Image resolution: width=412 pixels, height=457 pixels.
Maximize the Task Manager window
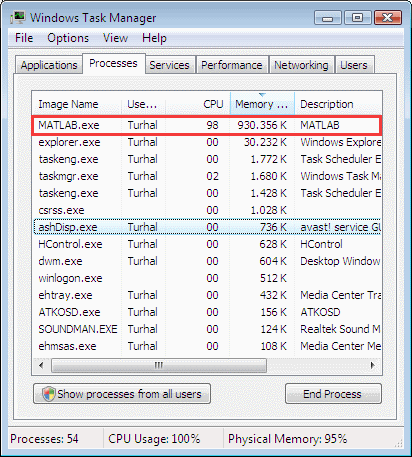pyautogui.click(x=358, y=18)
